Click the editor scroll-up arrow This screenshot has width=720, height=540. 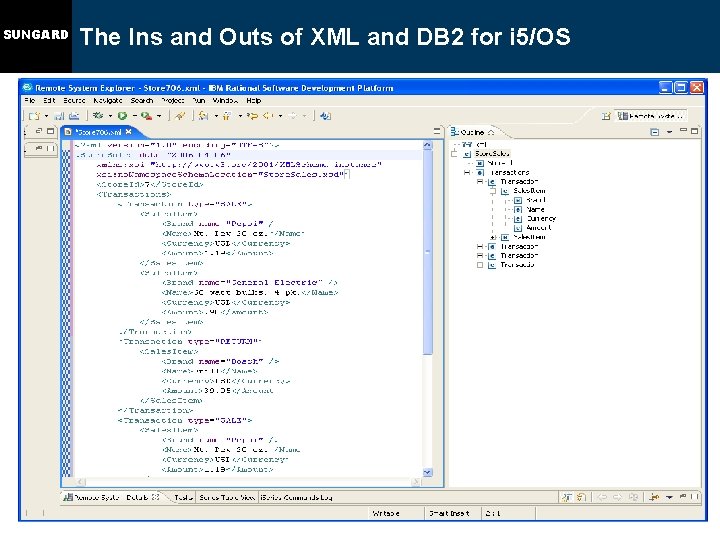[x=428, y=145]
